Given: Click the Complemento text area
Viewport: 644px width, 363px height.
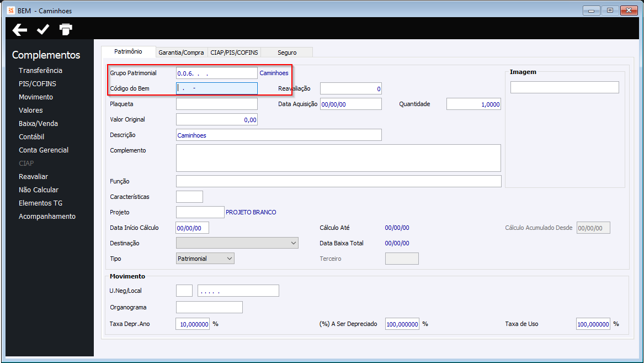Looking at the screenshot, I should pyautogui.click(x=338, y=158).
